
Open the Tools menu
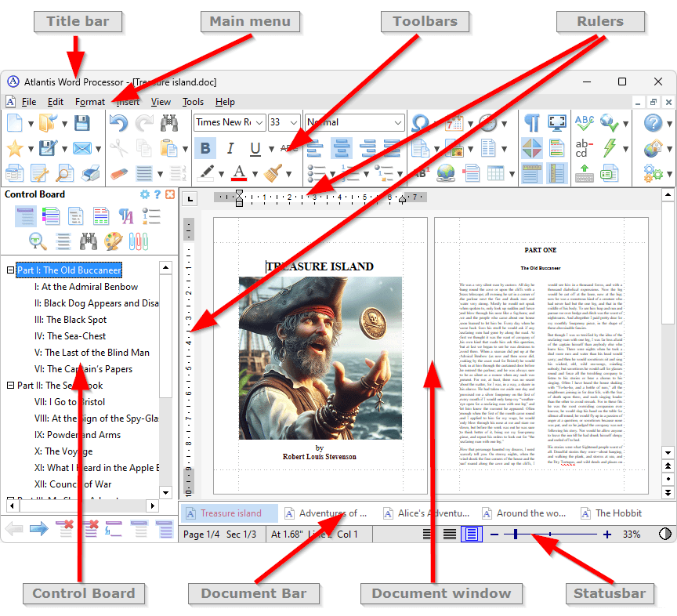[x=193, y=102]
